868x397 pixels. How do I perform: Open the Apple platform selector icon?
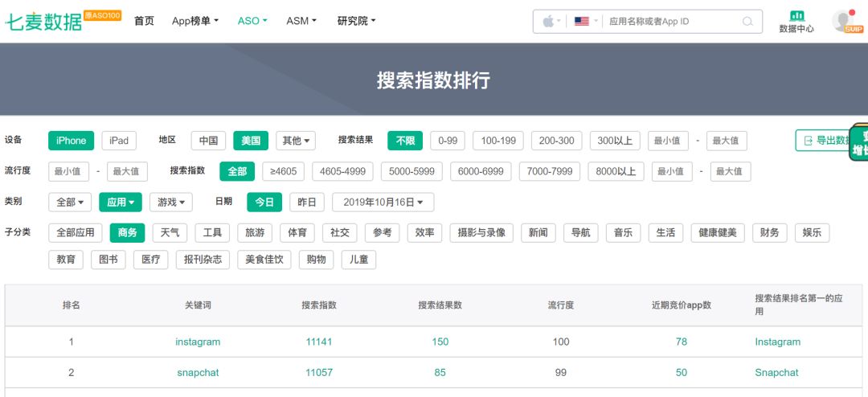point(548,22)
